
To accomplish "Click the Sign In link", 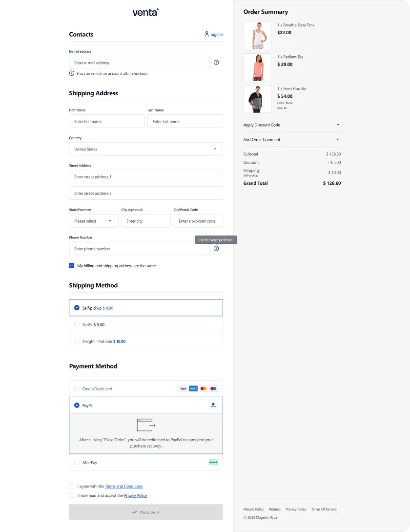I will point(214,34).
